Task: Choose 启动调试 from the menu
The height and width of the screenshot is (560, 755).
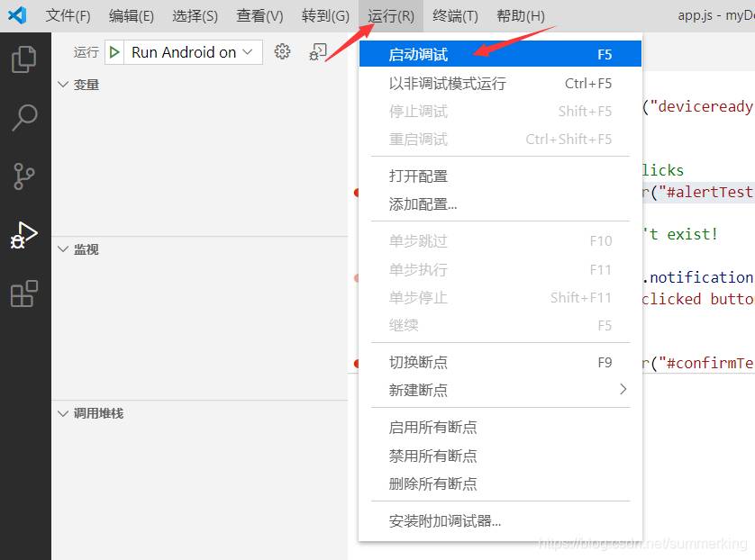Action: tap(500, 54)
